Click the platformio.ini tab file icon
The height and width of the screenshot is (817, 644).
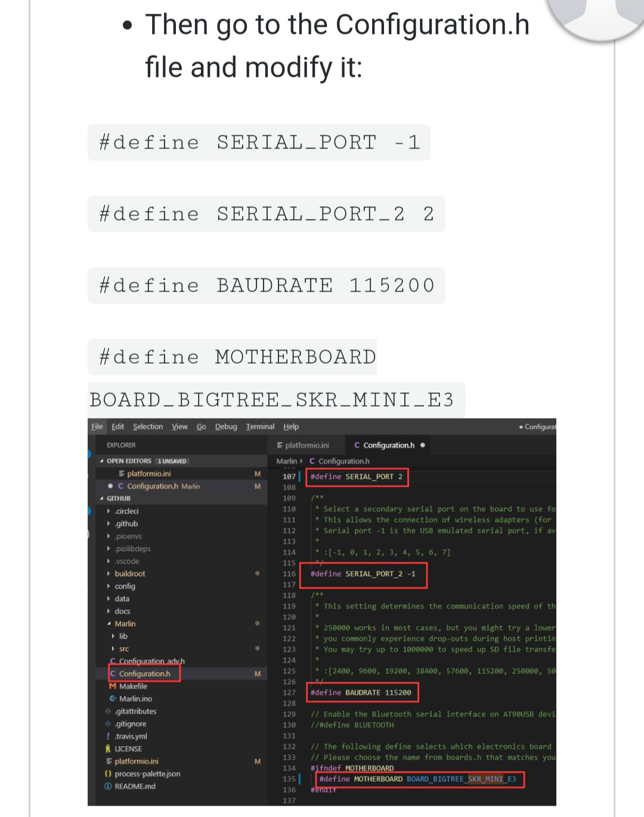point(280,445)
